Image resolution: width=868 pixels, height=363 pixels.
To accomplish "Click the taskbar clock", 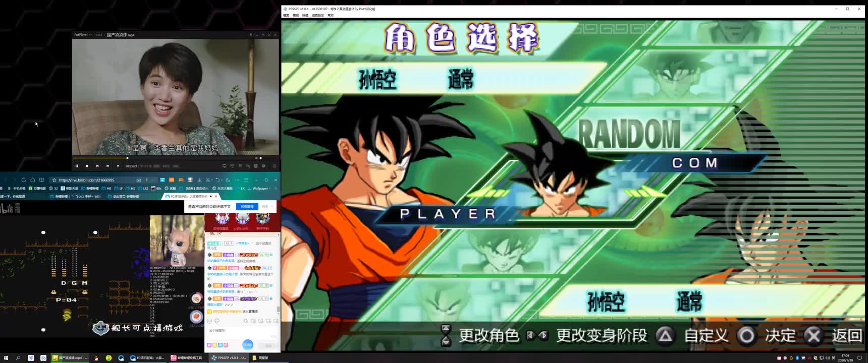I will 846,358.
